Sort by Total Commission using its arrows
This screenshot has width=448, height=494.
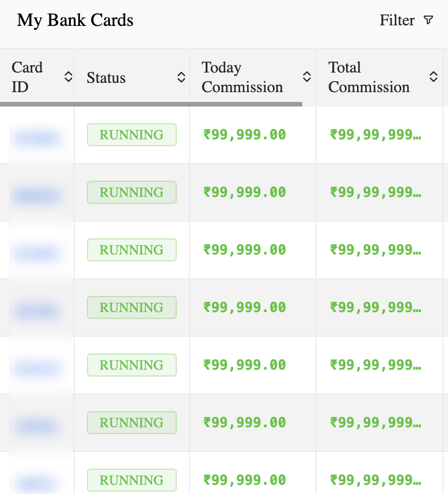pos(434,77)
